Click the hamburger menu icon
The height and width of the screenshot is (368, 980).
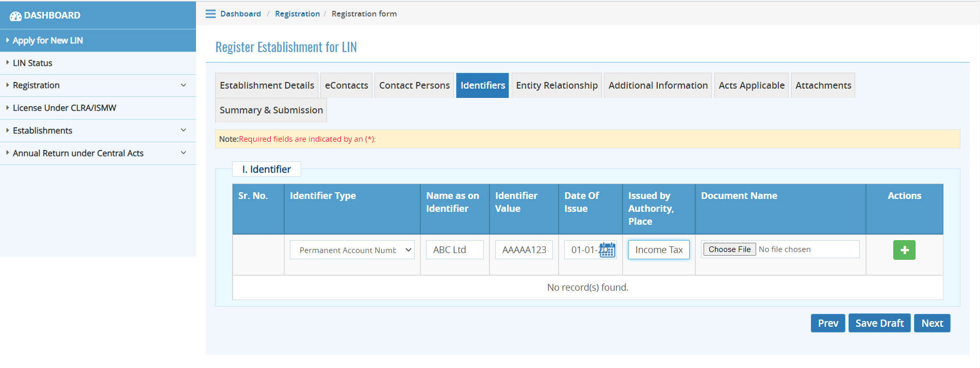pyautogui.click(x=210, y=14)
